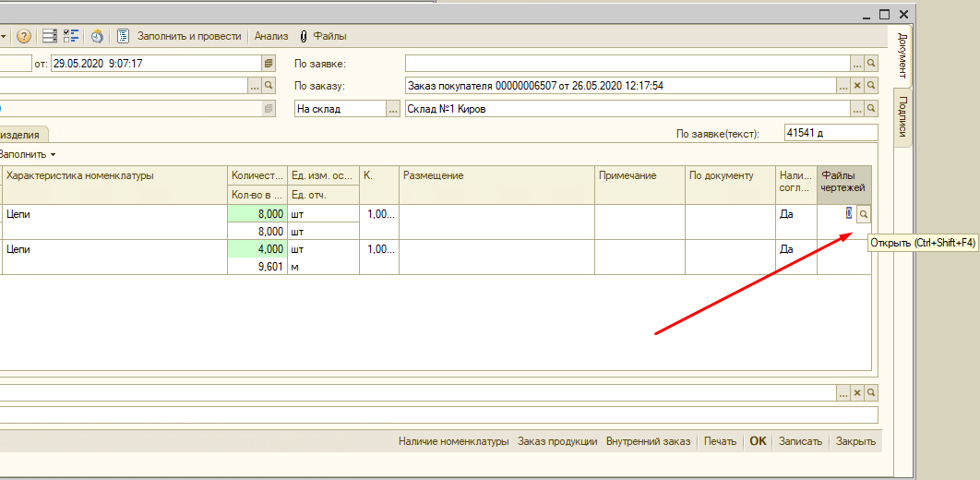Click Да in the first row
Viewport: 980px width, 480px height.
(795, 214)
